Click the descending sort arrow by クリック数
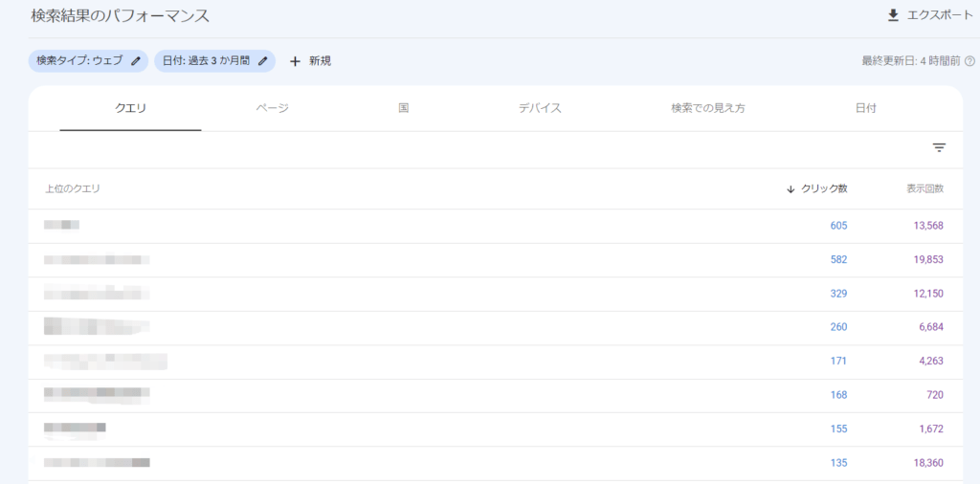Image resolution: width=980 pixels, height=484 pixels. (x=791, y=189)
